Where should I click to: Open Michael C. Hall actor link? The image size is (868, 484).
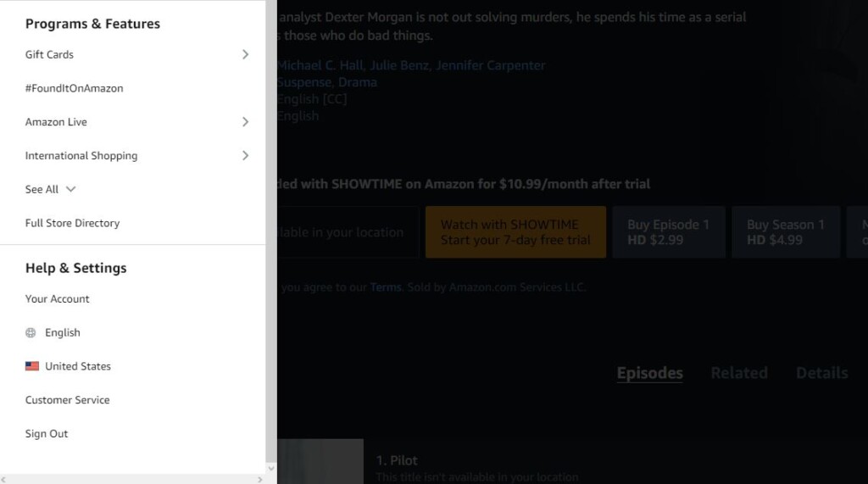(x=320, y=65)
